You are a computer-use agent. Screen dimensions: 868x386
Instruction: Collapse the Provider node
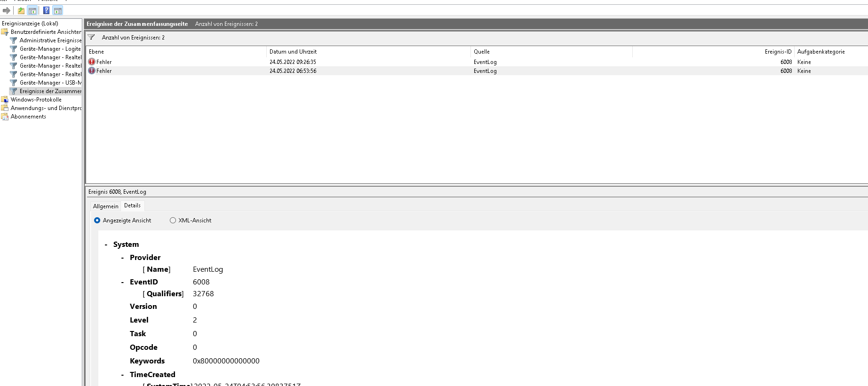point(123,258)
